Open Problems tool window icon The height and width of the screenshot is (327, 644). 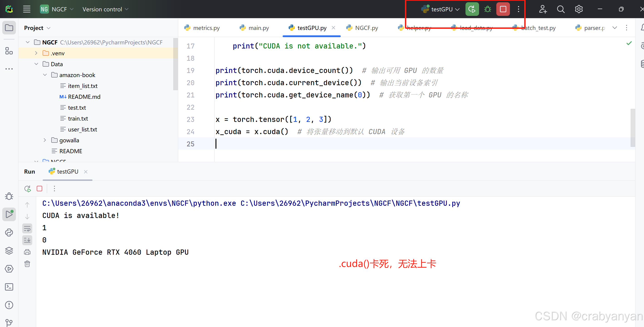(x=9, y=305)
